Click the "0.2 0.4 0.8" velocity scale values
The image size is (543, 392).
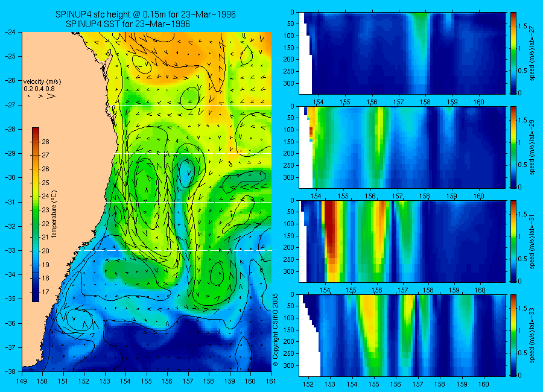[39, 89]
